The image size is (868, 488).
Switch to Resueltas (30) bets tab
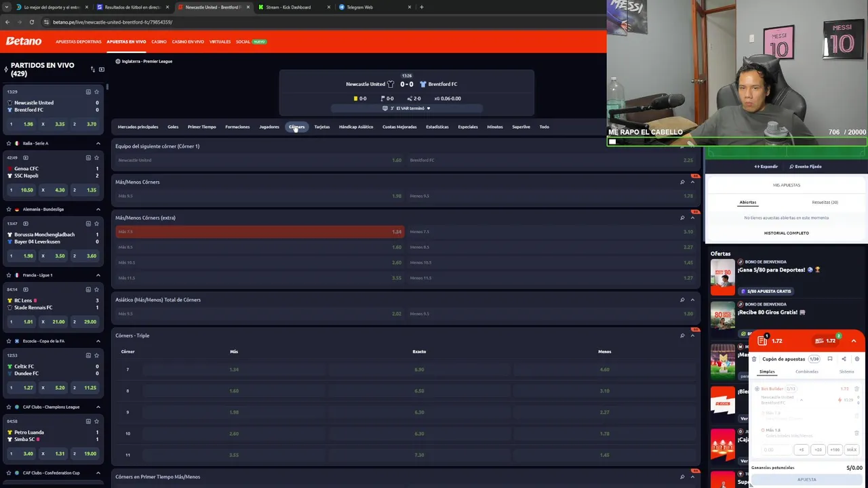click(825, 202)
